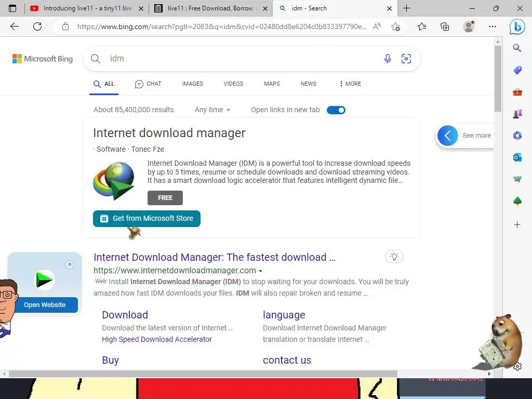Switch to the NEWS tab
The height and width of the screenshot is (399, 532).
309,84
